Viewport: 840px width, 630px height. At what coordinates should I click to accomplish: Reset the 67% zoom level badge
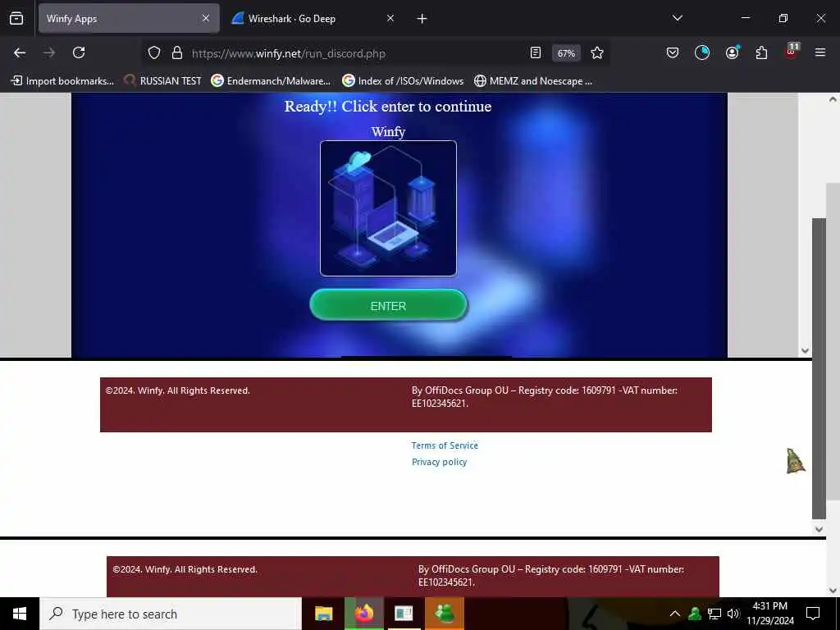point(566,53)
